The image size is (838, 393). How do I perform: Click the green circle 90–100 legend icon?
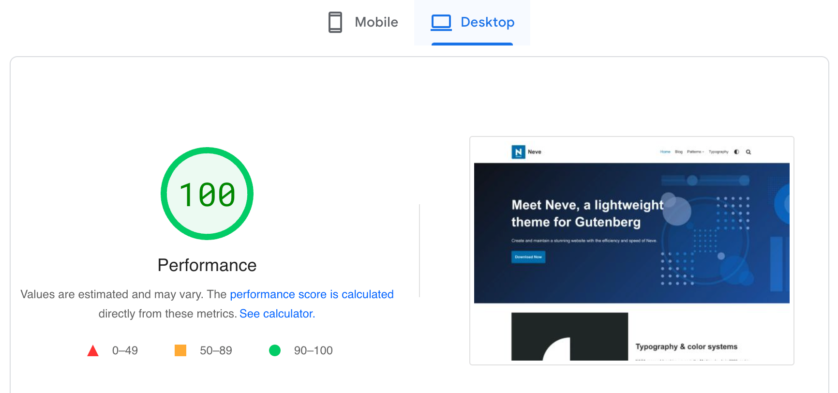click(x=274, y=351)
